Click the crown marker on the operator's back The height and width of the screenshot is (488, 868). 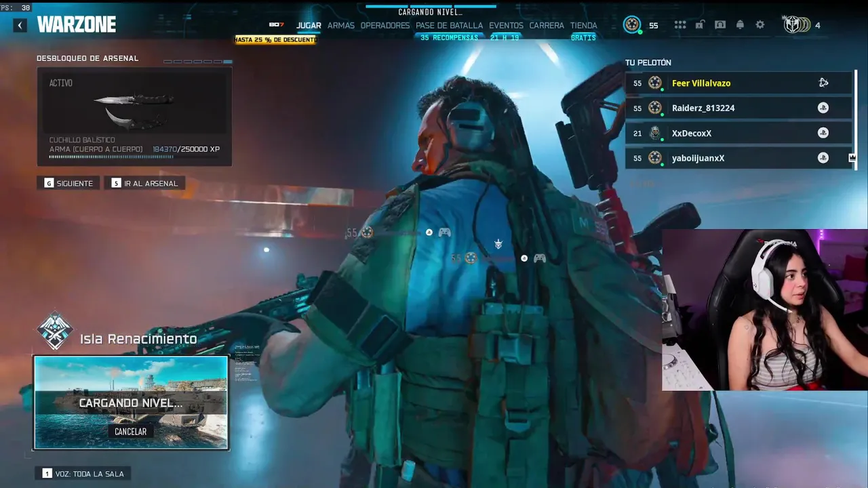coord(498,244)
